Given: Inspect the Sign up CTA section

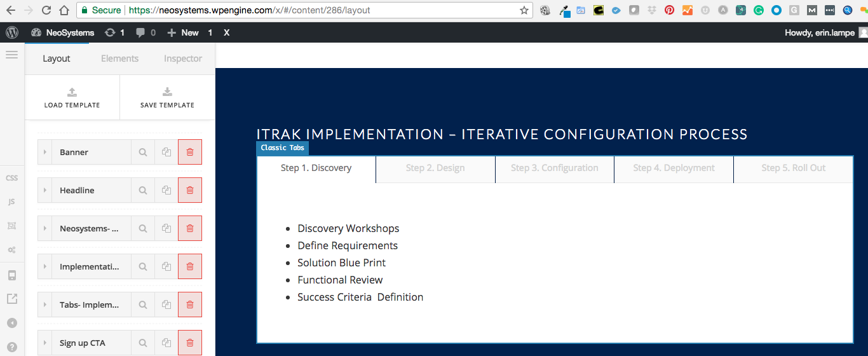Looking at the screenshot, I should coord(143,343).
